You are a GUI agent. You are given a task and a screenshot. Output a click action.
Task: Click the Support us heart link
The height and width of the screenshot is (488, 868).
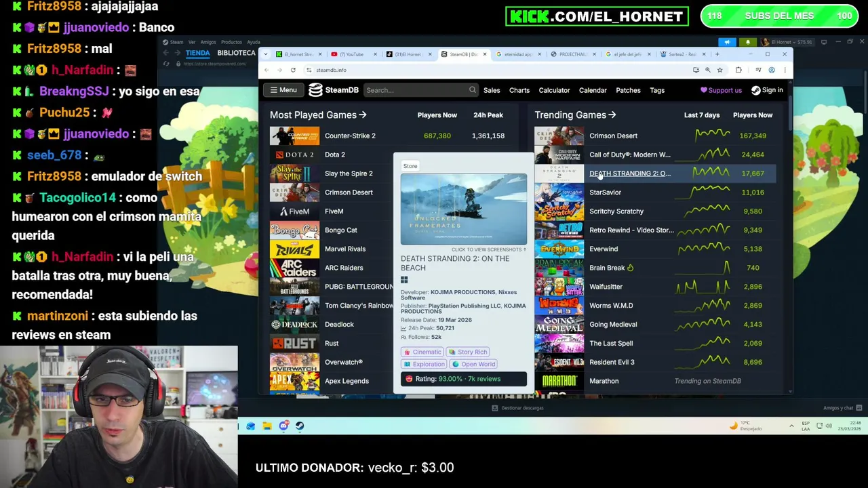(721, 90)
